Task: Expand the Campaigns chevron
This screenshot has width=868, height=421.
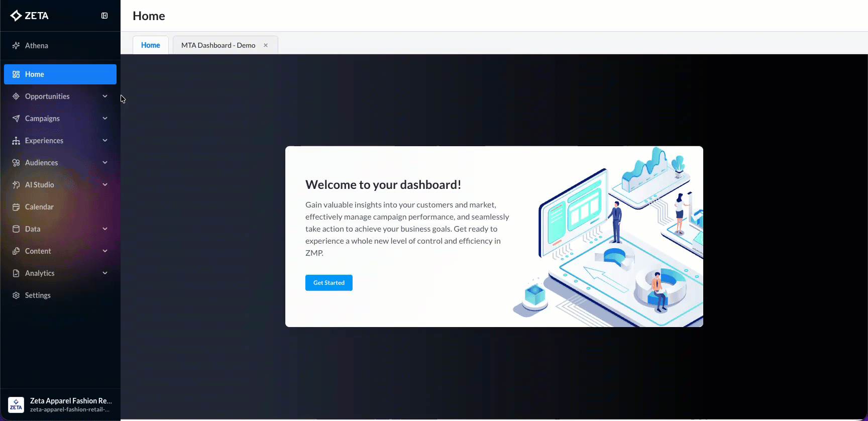Action: 105,119
